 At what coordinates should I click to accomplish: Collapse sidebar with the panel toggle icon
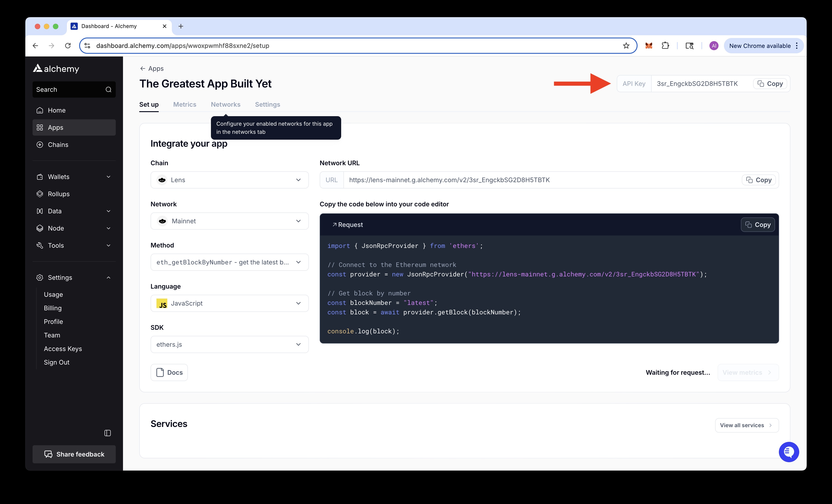(x=107, y=433)
